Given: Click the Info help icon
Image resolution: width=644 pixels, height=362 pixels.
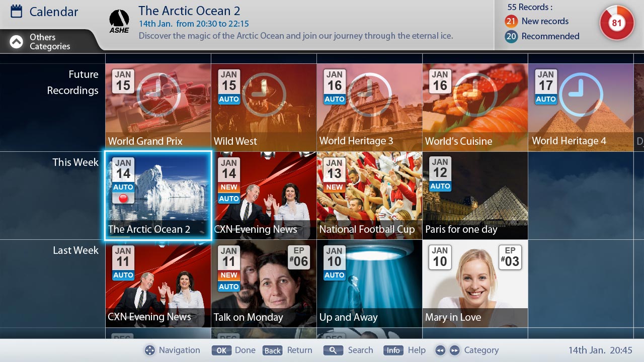Looking at the screenshot, I should point(393,350).
